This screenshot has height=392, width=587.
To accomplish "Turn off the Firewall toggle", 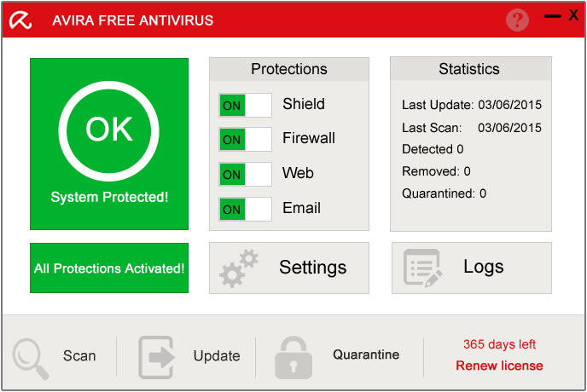I will click(245, 139).
